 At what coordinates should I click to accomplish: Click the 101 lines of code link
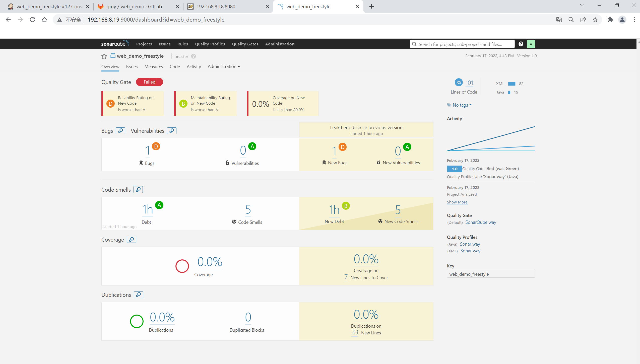pyautogui.click(x=469, y=83)
